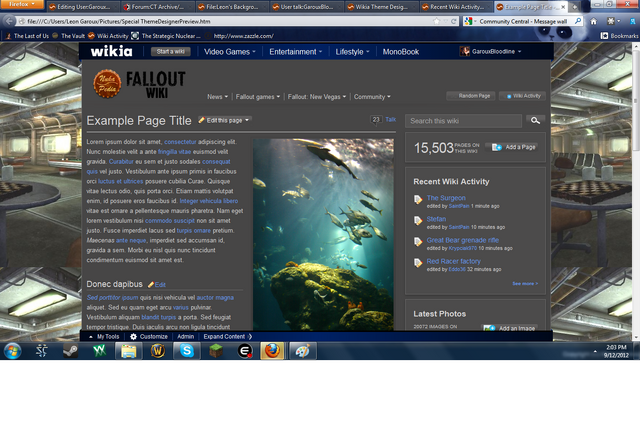Edit the Donec dapibus section
The width and height of the screenshot is (640, 422).
[x=157, y=285]
